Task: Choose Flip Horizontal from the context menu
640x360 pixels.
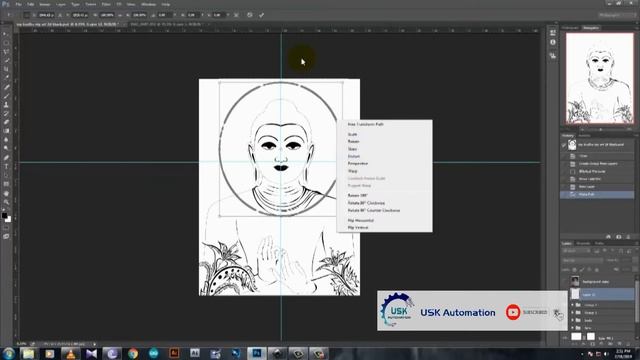Action: 361,220
